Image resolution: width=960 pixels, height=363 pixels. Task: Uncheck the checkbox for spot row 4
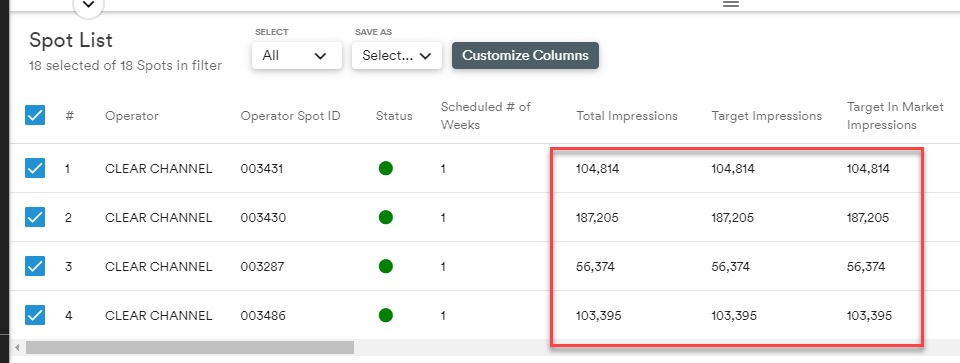[x=35, y=315]
